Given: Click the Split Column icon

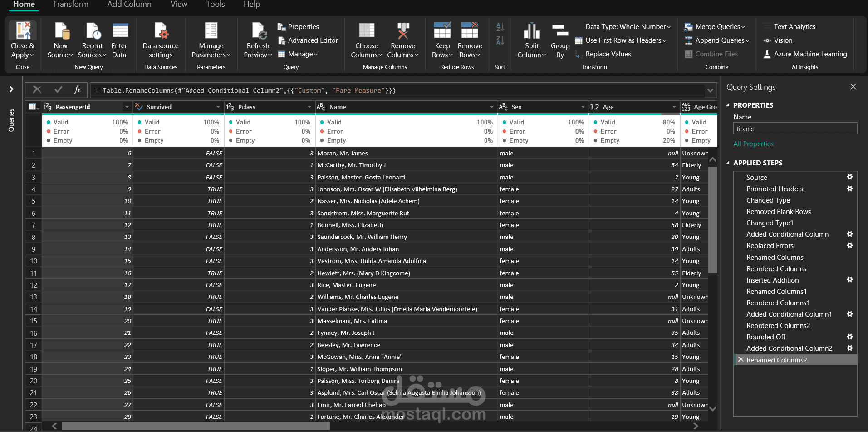Looking at the screenshot, I should click(532, 31).
